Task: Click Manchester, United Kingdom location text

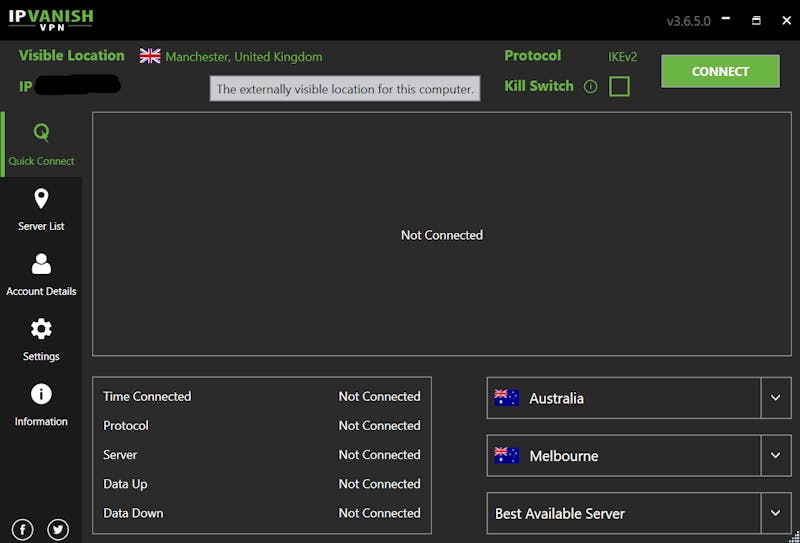Action: pos(244,57)
